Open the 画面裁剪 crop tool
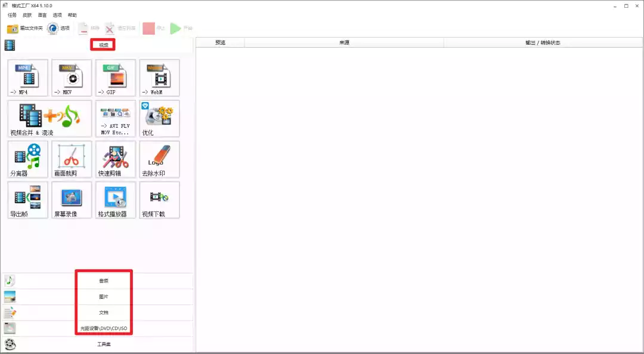 tap(72, 159)
